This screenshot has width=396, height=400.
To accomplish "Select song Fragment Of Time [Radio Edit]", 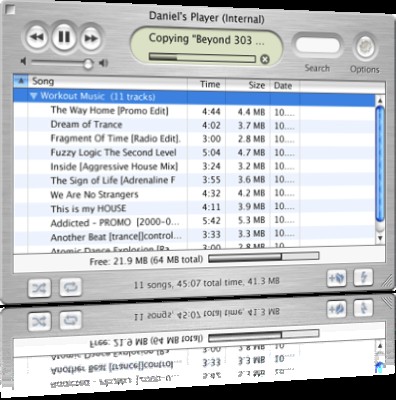I will pos(116,138).
